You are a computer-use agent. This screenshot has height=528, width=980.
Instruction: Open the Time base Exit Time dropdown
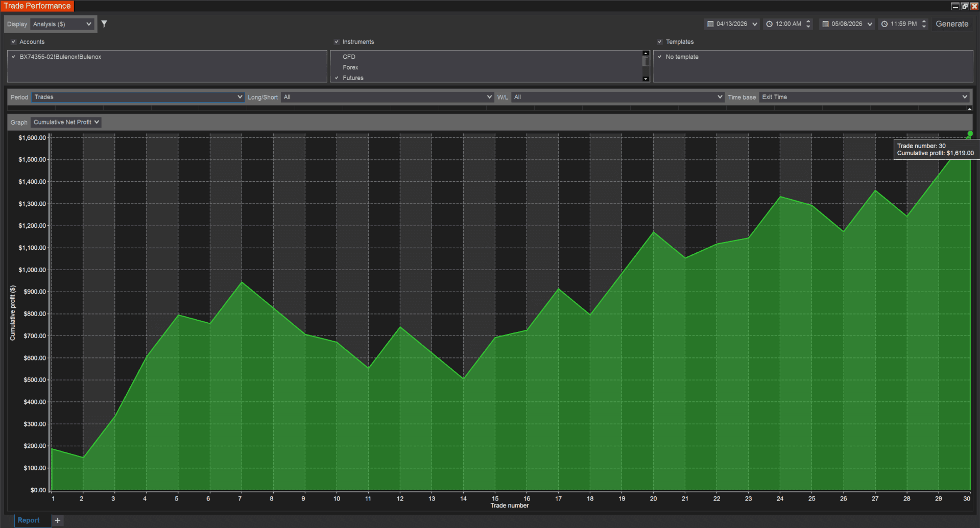pyautogui.click(x=864, y=97)
